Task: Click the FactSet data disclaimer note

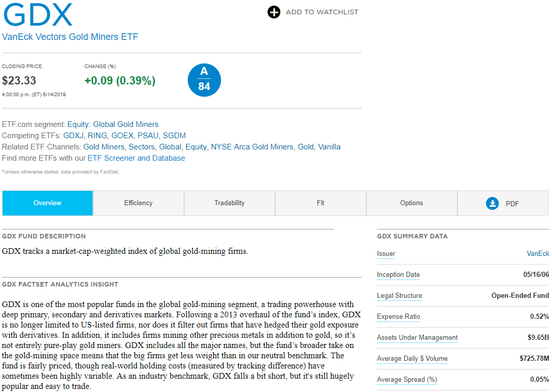Action: 60,172
